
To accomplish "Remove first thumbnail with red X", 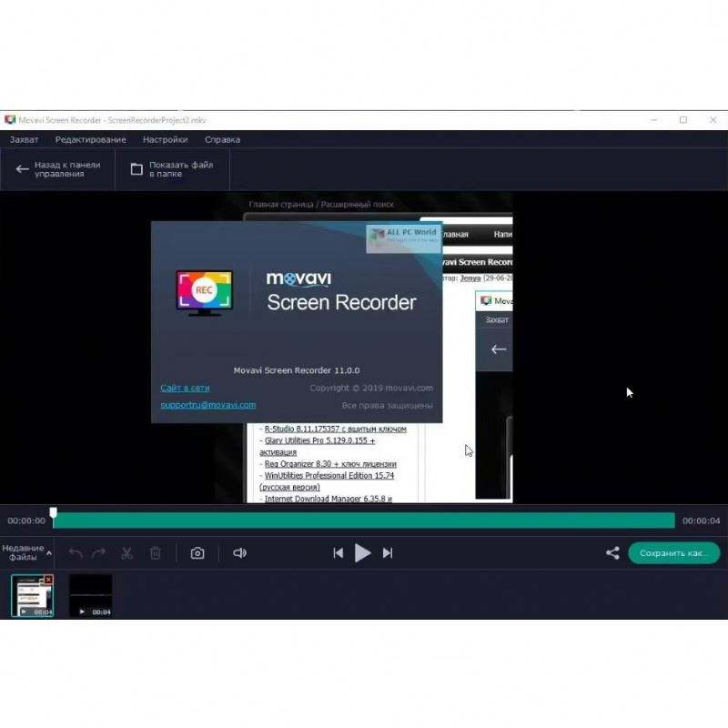I will tap(49, 580).
